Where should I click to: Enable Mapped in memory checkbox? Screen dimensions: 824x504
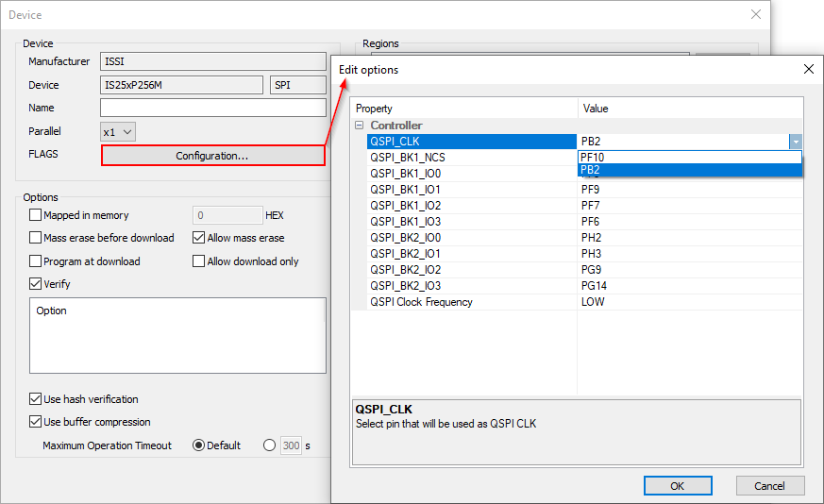pos(36,215)
